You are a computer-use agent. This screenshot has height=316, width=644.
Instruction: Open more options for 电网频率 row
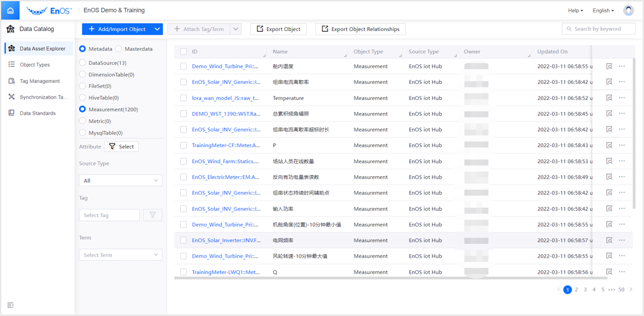tap(622, 240)
